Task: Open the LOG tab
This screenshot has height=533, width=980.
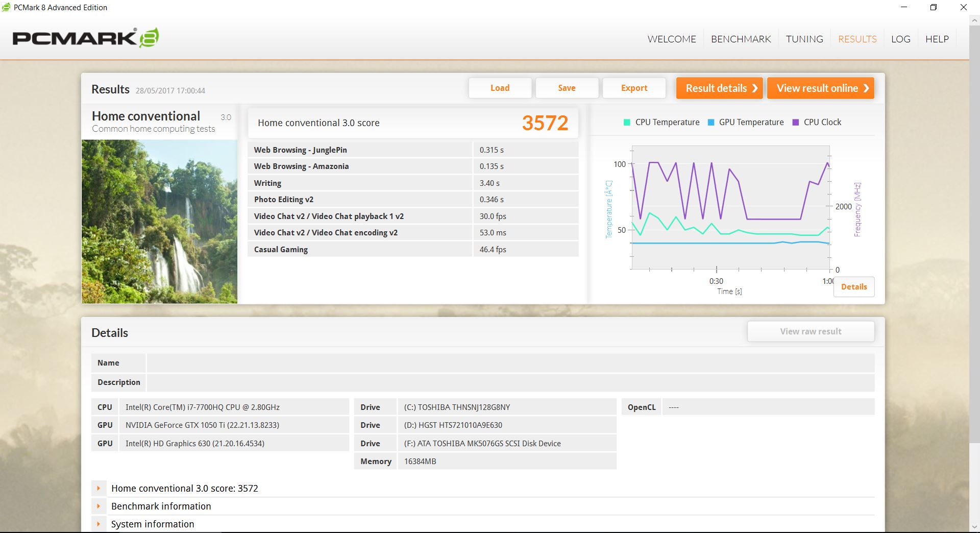Action: [900, 39]
